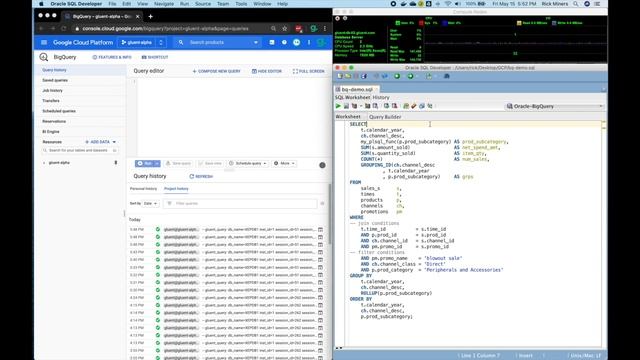Open the Apple menu
This screenshot has width=640, height=360.
pos(41,4)
